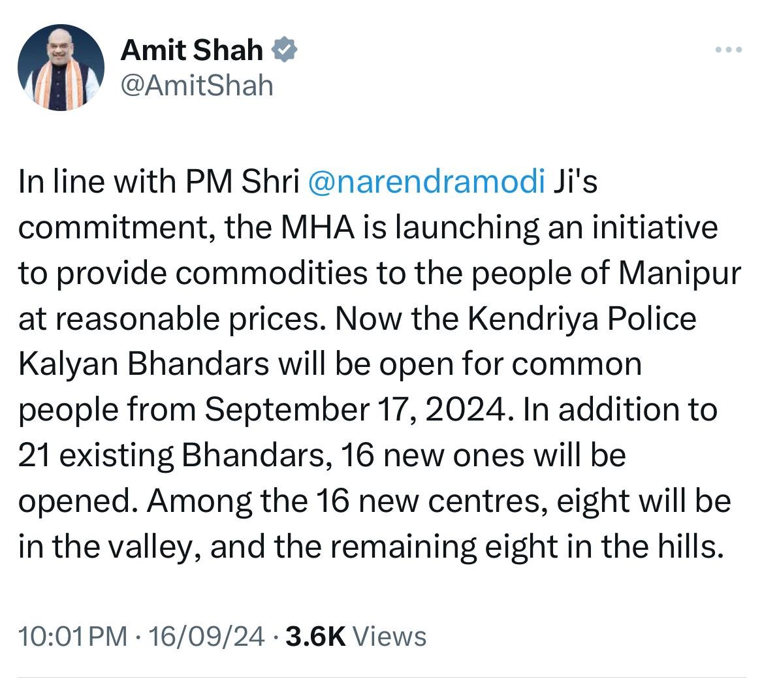Viewport: 764px width, 700px height.
Task: Click the word Manipur in the tweet
Action: coord(680,273)
